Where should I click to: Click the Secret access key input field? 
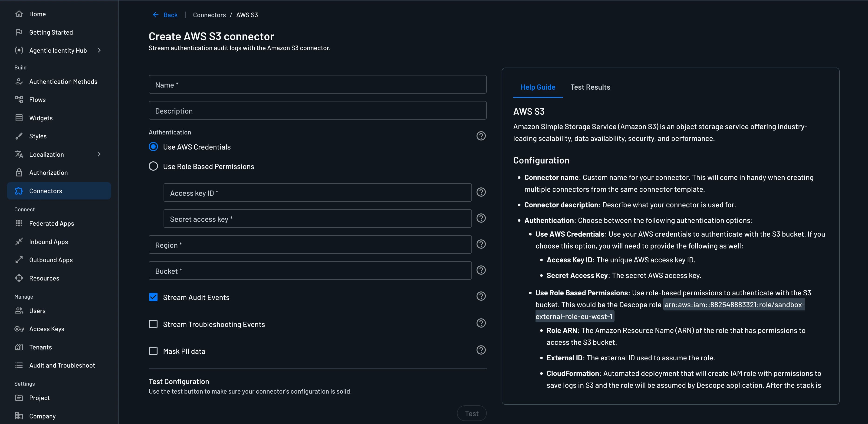pos(317,218)
